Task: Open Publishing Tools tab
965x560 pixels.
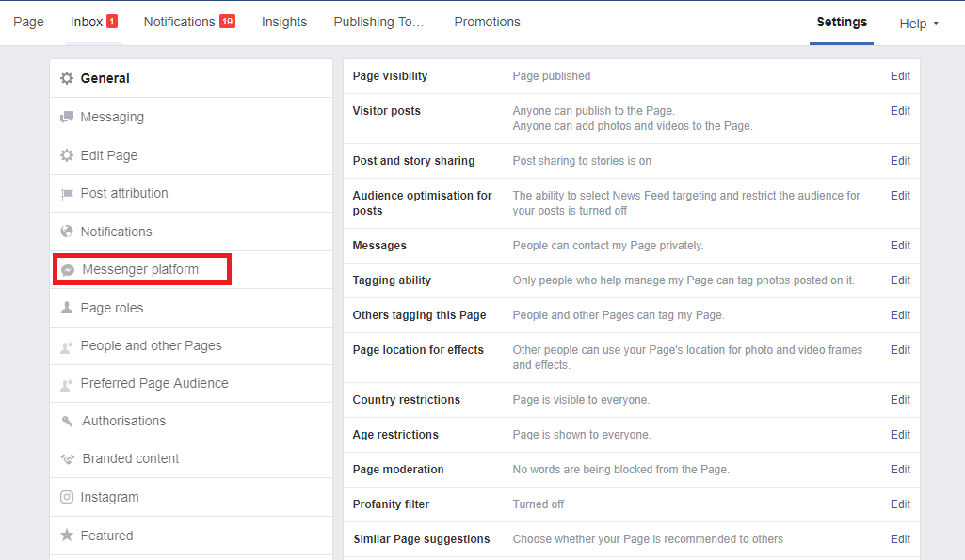Action: pos(379,22)
